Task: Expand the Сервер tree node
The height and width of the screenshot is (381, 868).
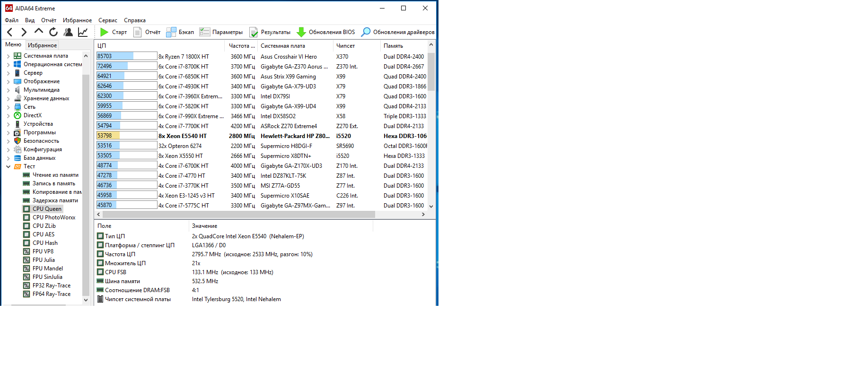Action: pyautogui.click(x=8, y=73)
